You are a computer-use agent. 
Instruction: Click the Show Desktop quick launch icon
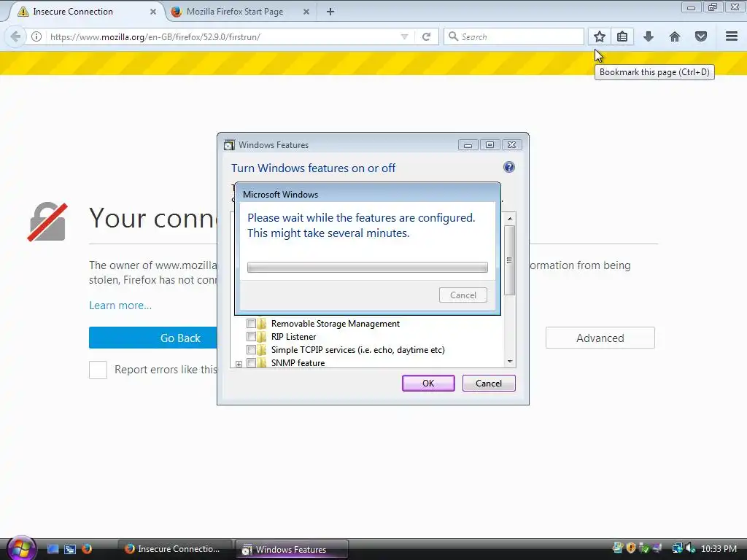pyautogui.click(x=53, y=549)
